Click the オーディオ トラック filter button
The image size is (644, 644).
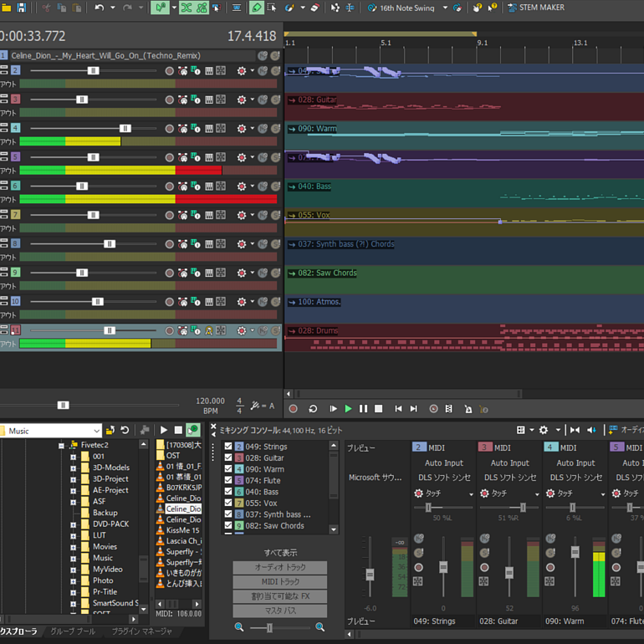[x=280, y=567]
